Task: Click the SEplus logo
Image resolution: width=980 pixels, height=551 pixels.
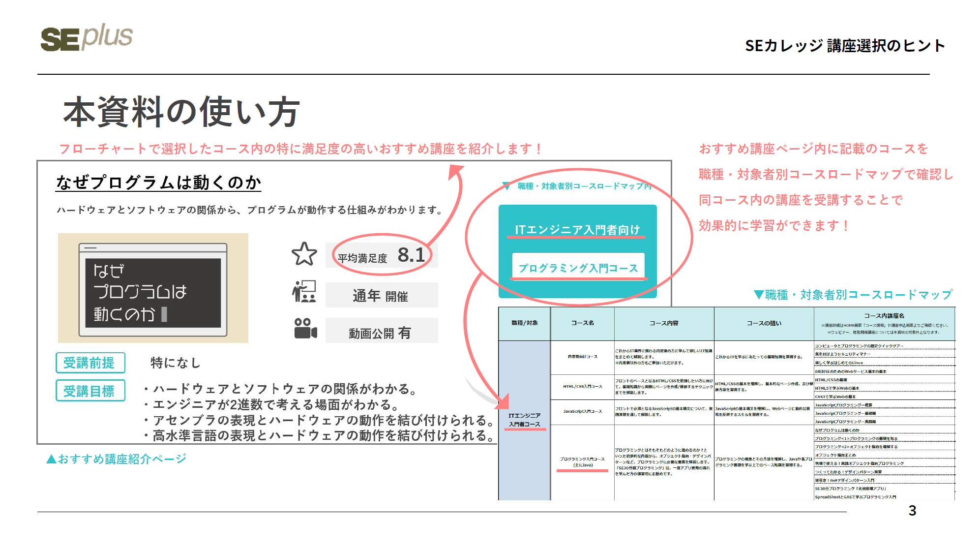Action: point(87,37)
